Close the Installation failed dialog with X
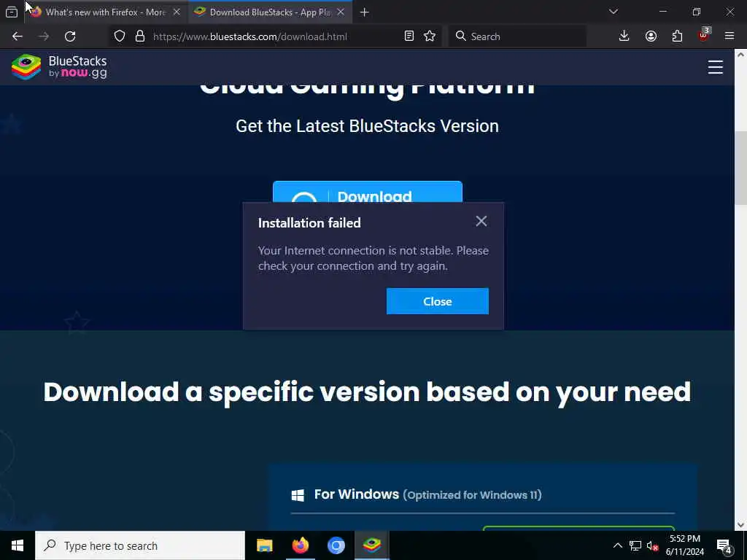This screenshot has height=560, width=747. click(x=481, y=221)
